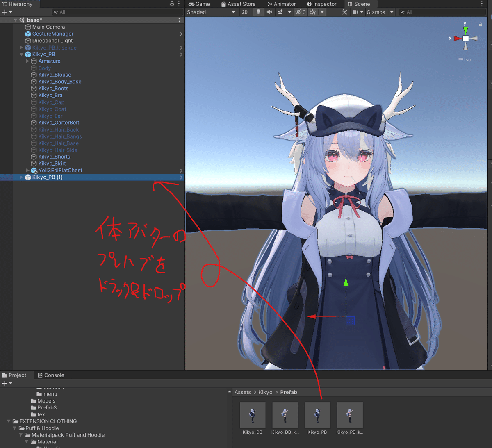Open Kikyo breadcrumb folder link

tap(265, 392)
